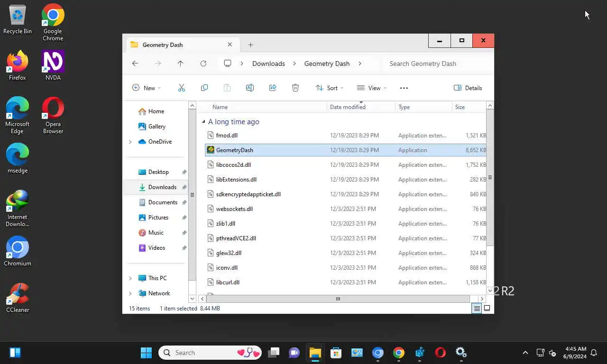Click the Cut scissors icon
The image size is (607, 364).
pyautogui.click(x=181, y=88)
